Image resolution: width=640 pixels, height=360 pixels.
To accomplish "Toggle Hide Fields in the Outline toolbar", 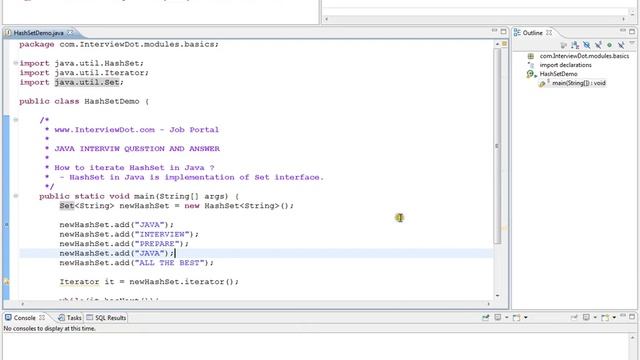I will [587, 45].
